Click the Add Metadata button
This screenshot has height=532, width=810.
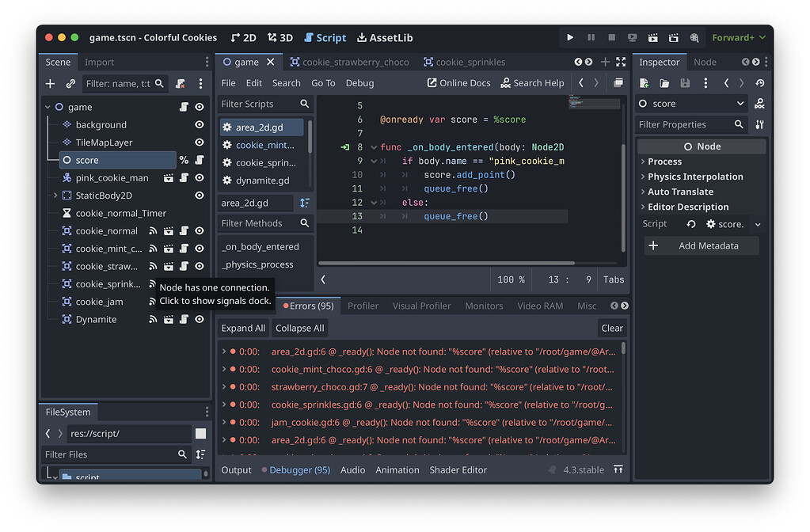700,245
